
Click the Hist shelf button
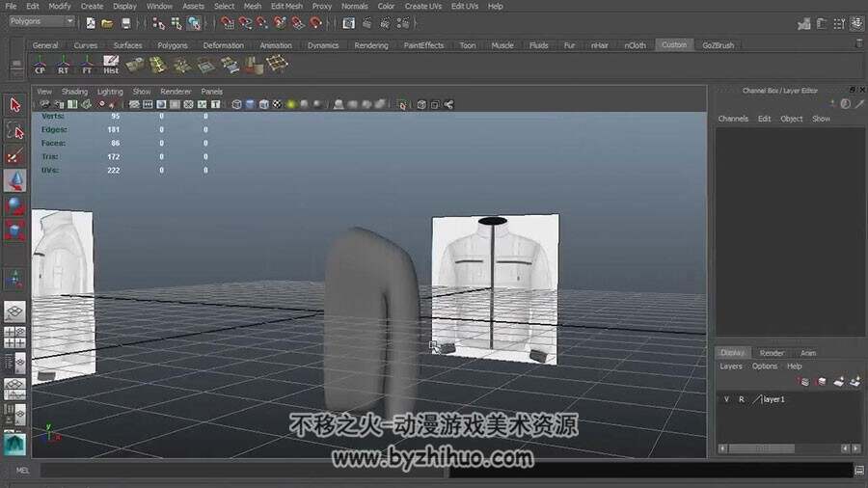pos(111,65)
